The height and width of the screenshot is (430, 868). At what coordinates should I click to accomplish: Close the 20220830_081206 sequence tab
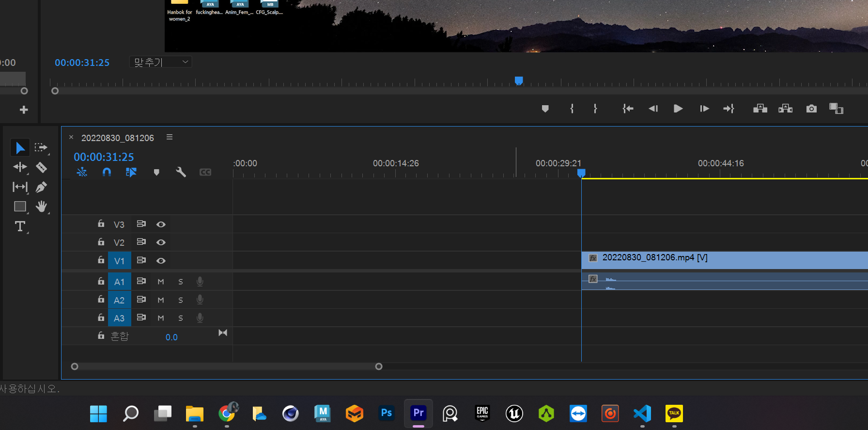click(x=71, y=137)
